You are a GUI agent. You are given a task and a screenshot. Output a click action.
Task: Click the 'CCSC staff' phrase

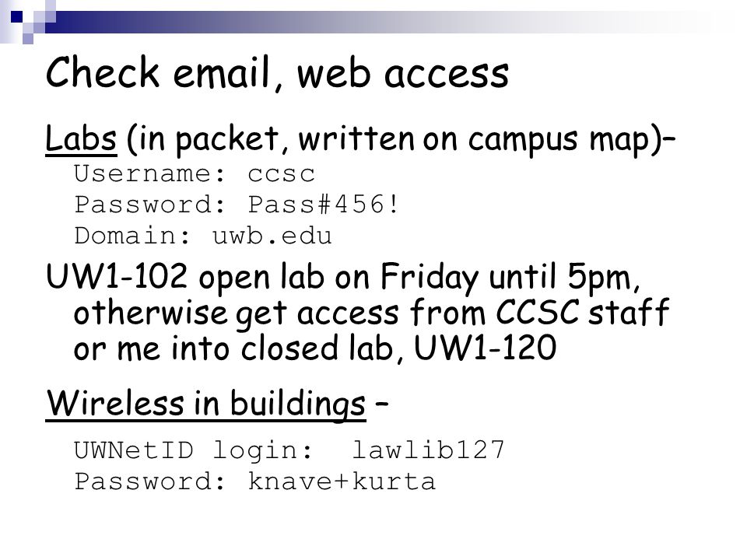pyautogui.click(x=583, y=313)
